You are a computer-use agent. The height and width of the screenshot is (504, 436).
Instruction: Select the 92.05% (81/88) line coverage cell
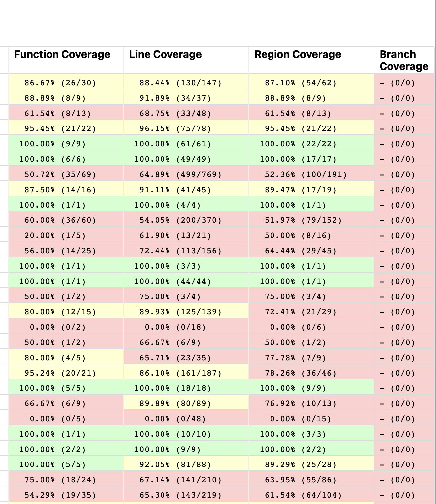(x=175, y=464)
